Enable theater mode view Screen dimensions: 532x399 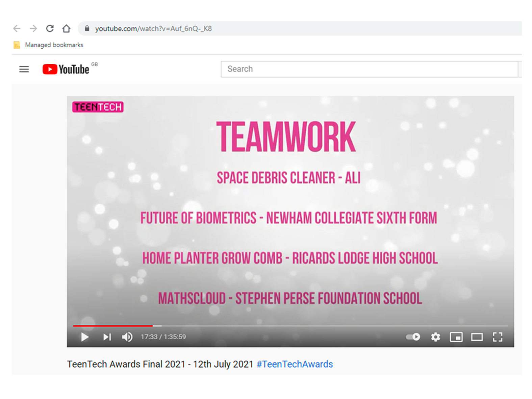[477, 337]
